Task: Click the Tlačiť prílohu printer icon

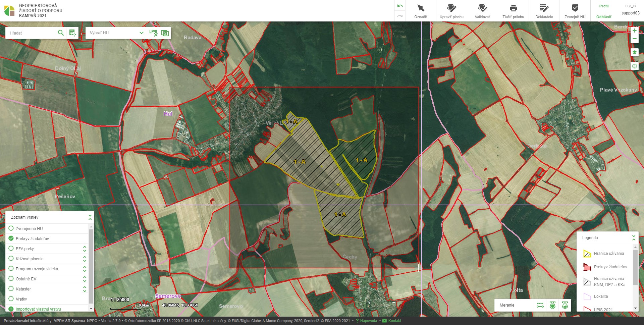Action: (x=513, y=8)
